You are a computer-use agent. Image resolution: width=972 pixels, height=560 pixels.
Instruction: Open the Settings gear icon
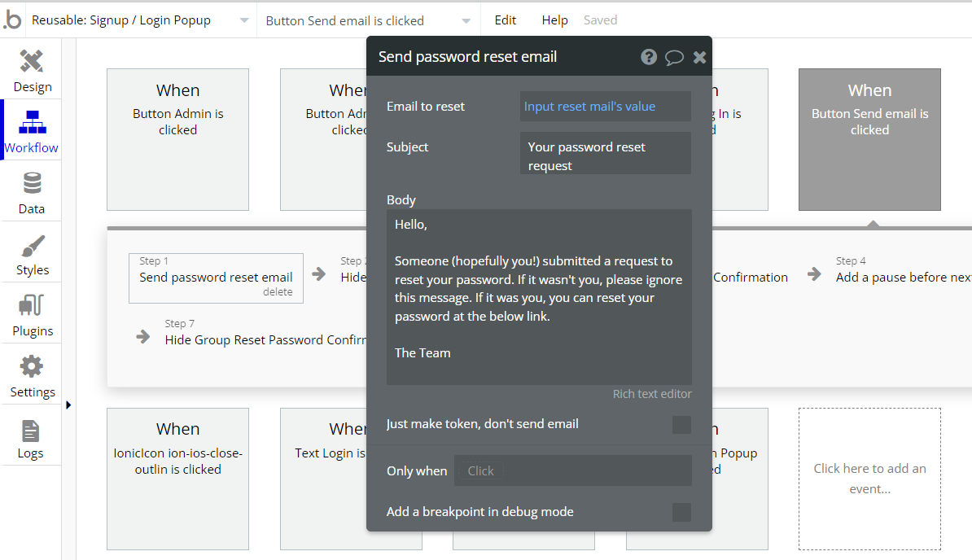coord(32,367)
